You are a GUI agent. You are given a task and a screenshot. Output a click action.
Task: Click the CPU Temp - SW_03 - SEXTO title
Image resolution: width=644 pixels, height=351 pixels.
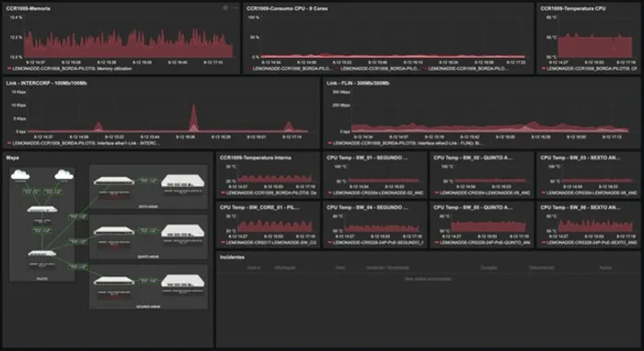581,158
